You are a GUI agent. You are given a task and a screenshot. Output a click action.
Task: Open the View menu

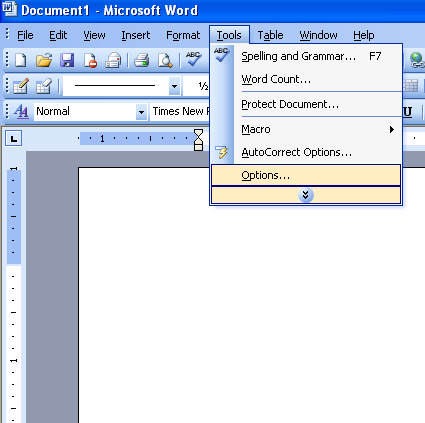point(94,35)
